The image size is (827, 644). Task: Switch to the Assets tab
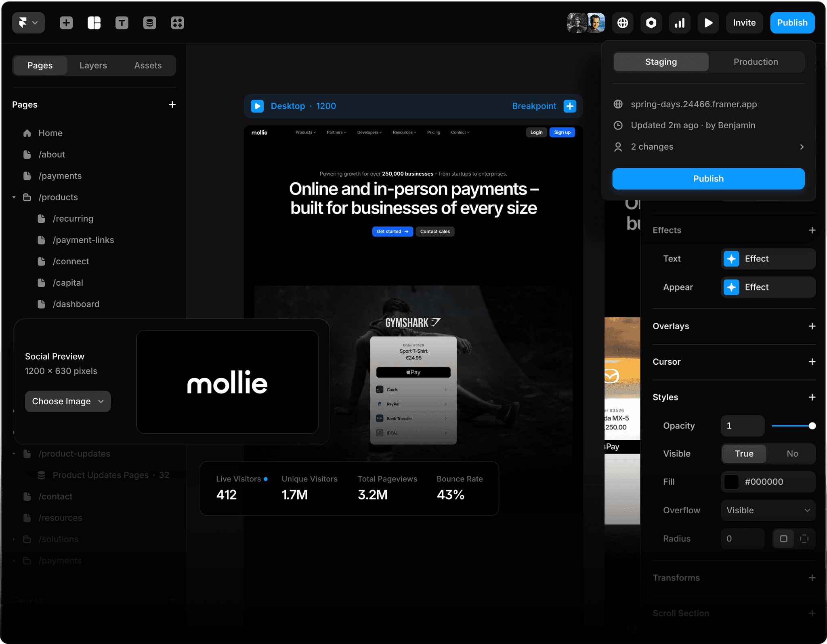coord(148,65)
